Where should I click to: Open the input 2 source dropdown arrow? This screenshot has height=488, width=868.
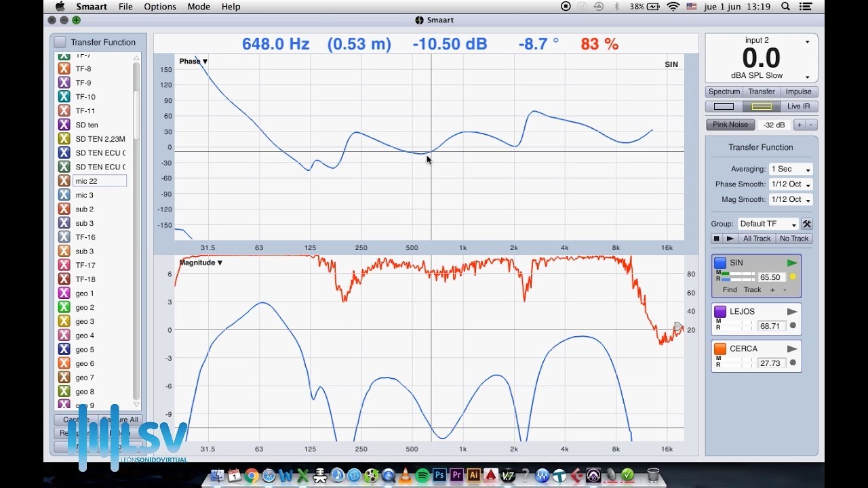[x=807, y=42]
